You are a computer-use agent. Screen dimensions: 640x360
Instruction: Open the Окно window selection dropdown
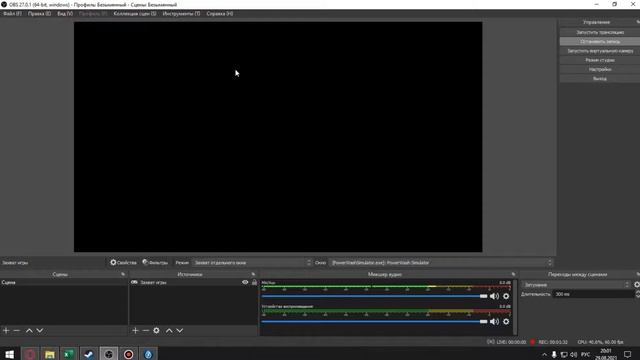[x=441, y=262]
